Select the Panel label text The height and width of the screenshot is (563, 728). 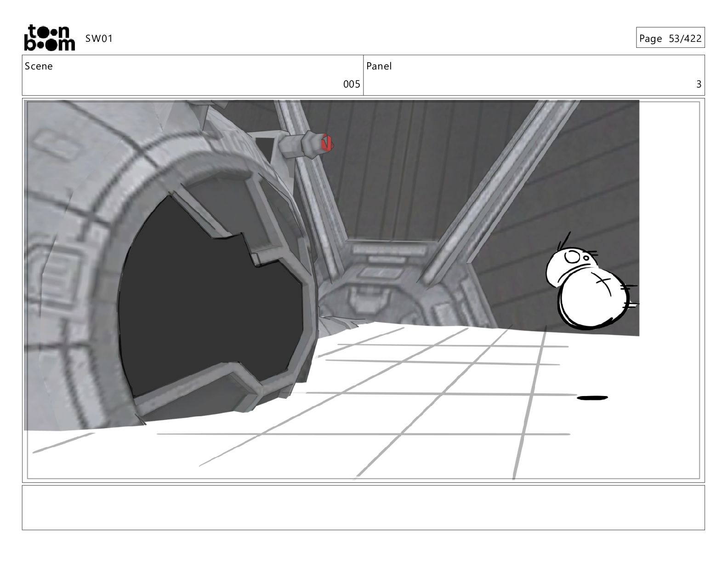379,66
